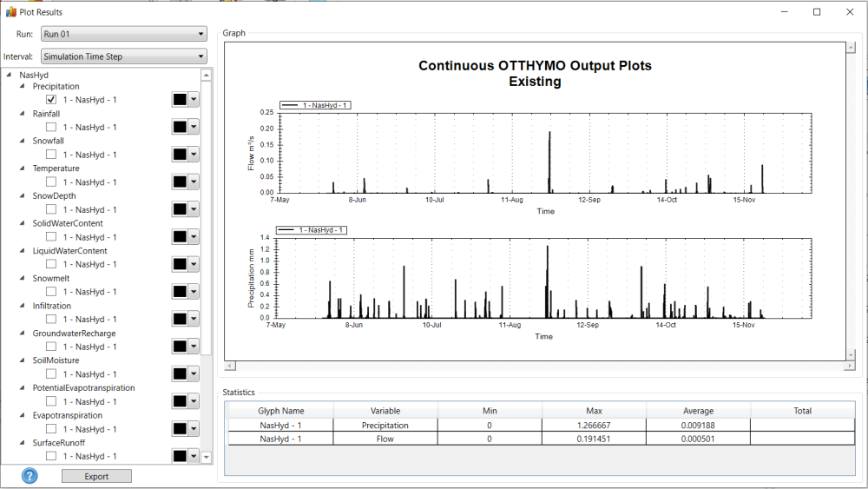Collapse the SolidWaterContent tree group
This screenshot has width=868, height=489.
(x=23, y=222)
